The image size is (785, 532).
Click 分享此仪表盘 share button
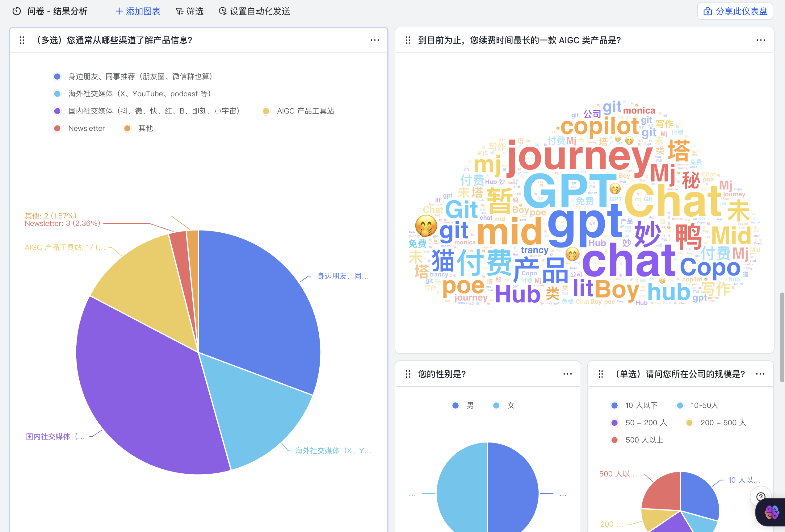(735, 11)
